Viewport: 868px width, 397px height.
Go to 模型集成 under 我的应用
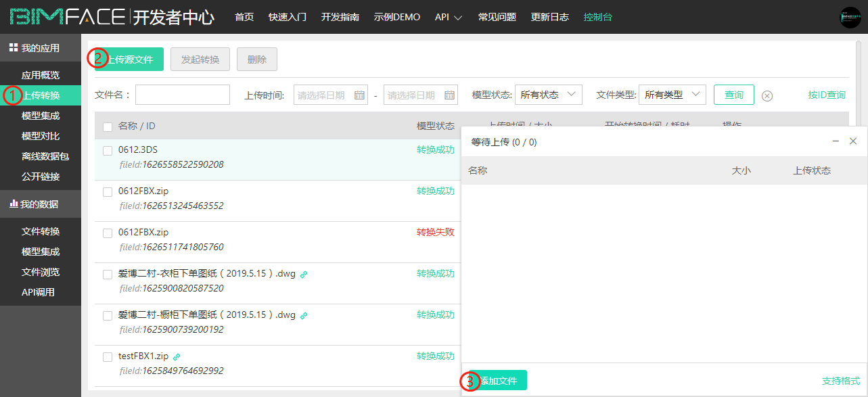[x=41, y=116]
